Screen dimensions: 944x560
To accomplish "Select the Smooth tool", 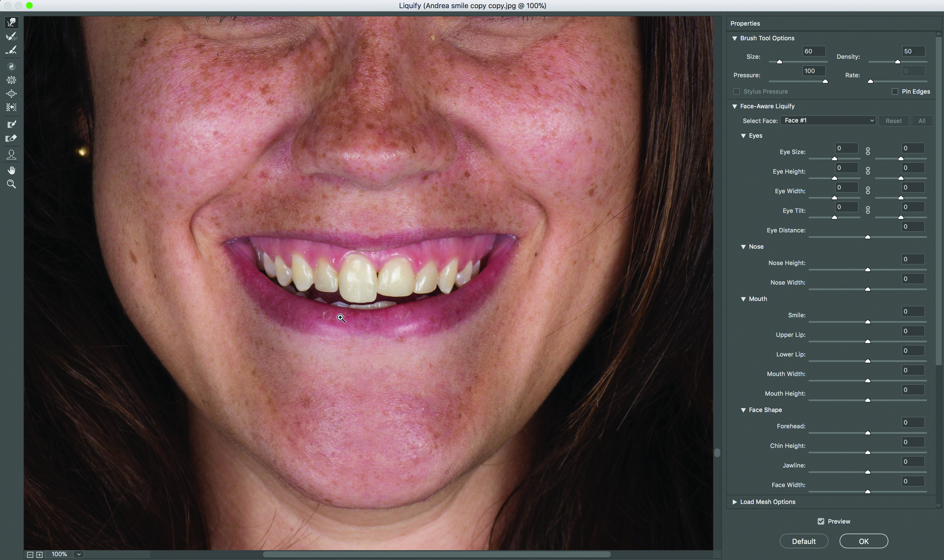I will pos(11,50).
